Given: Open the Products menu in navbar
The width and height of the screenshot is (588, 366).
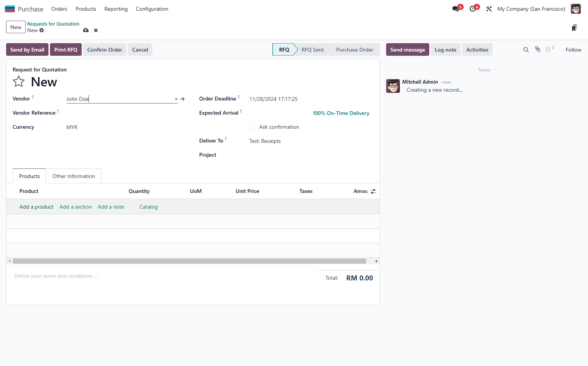Looking at the screenshot, I should click(x=86, y=9).
